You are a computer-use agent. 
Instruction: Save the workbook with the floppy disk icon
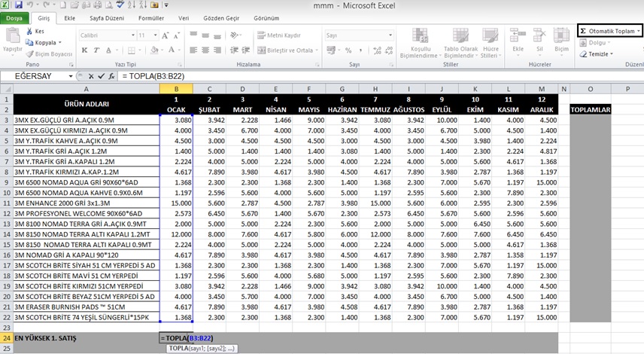tap(19, 5)
